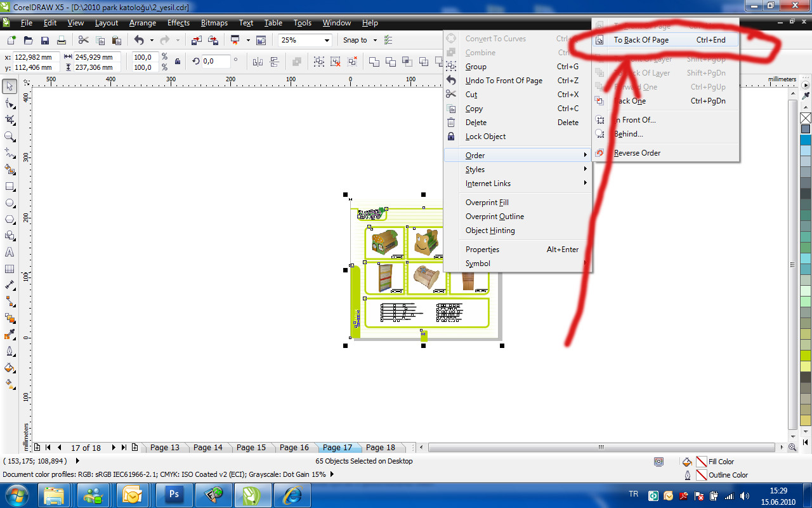Click the Save icon in toolbar
Screen dimensions: 812x508
[45, 41]
